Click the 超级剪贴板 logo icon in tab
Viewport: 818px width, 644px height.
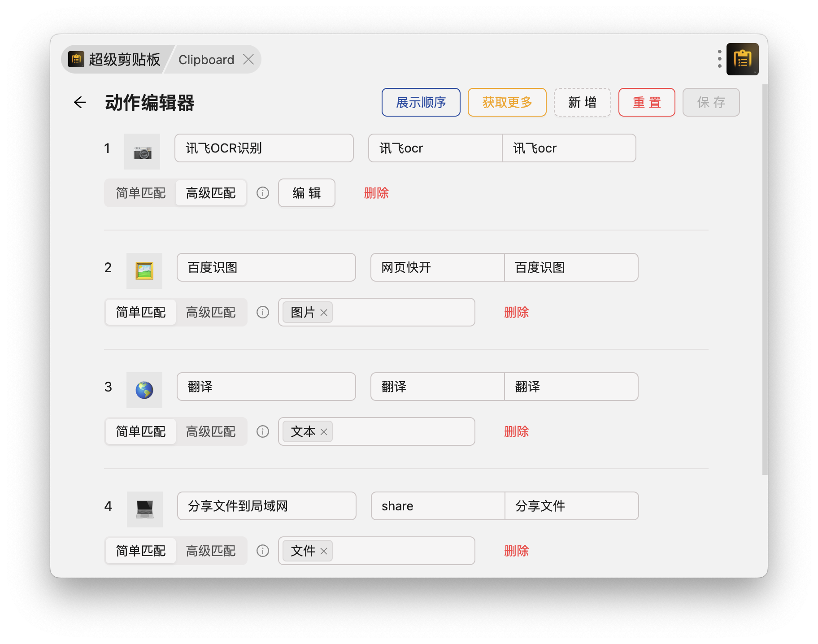pos(76,59)
